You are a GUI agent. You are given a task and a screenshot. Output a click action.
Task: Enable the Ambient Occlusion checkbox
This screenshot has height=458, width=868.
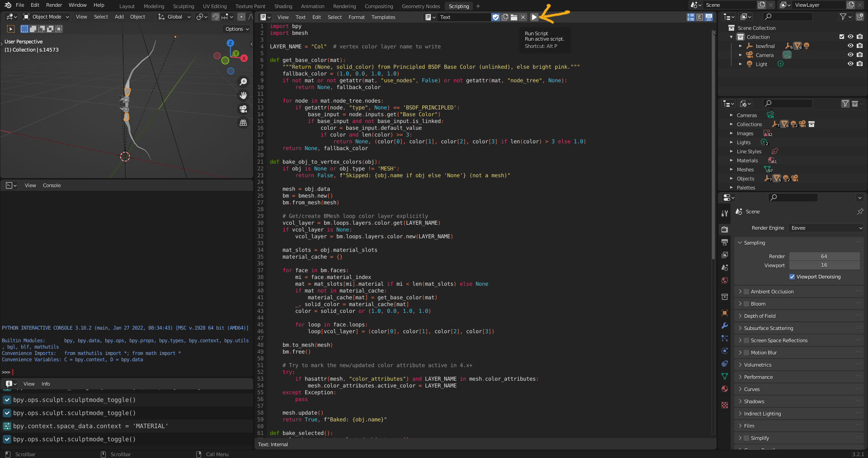[746, 292]
